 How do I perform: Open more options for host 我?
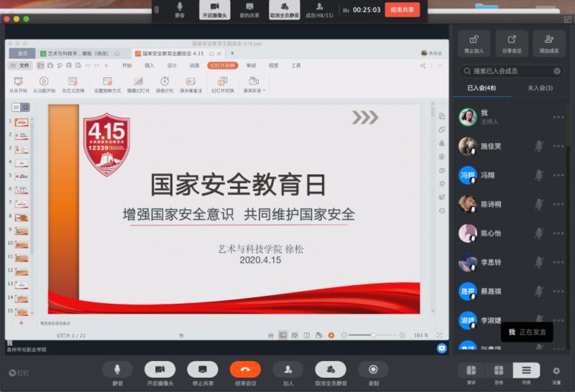pyautogui.click(x=558, y=117)
